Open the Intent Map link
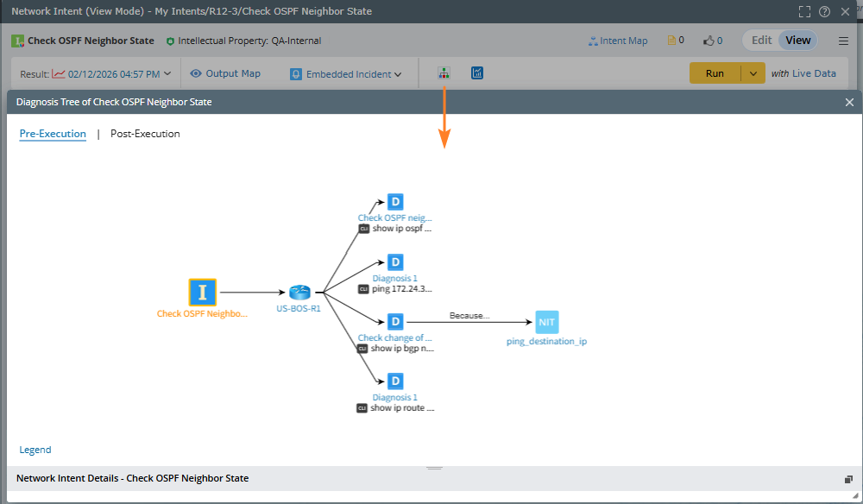 pyautogui.click(x=618, y=41)
